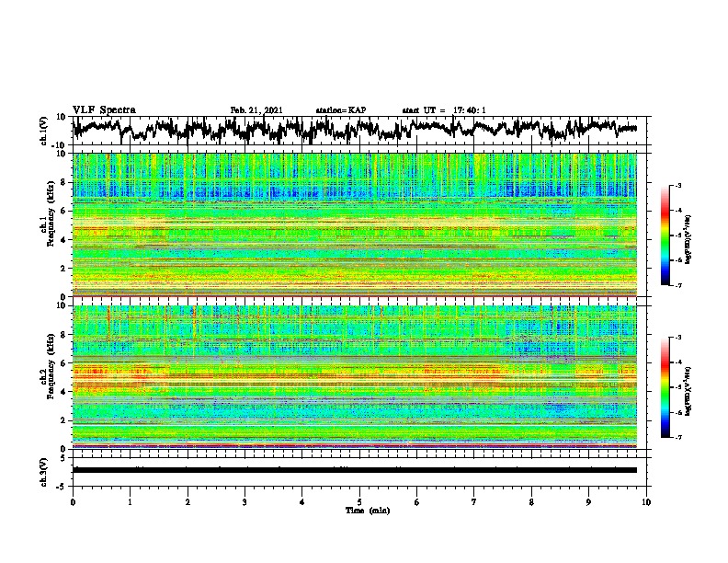The height and width of the screenshot is (563, 728).
Task: Click the ch.2 colorbar log(PSD) units label
Action: (x=688, y=392)
